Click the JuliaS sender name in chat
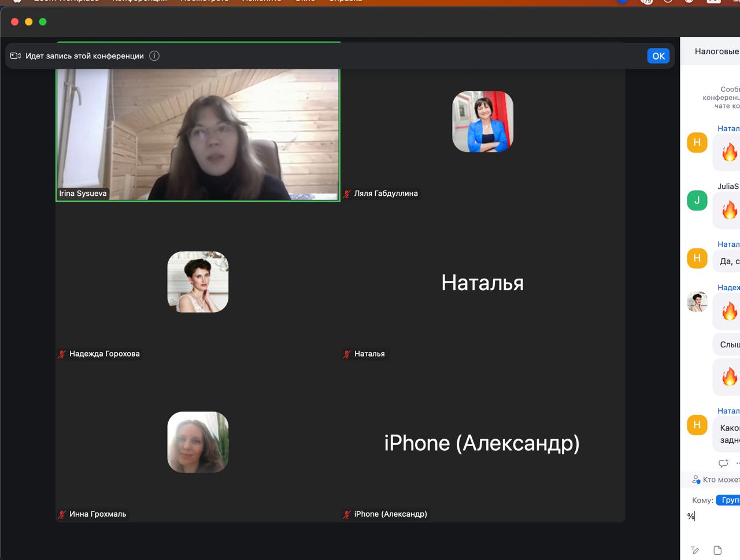740x560 pixels. click(728, 186)
